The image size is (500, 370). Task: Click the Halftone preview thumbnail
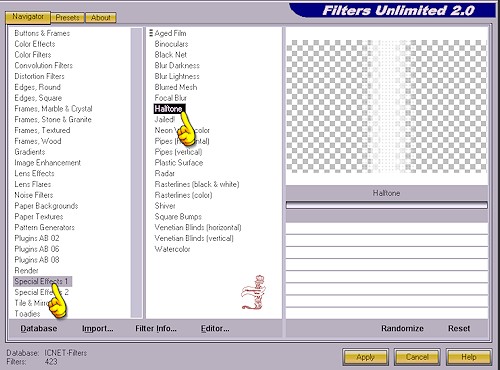(x=387, y=106)
